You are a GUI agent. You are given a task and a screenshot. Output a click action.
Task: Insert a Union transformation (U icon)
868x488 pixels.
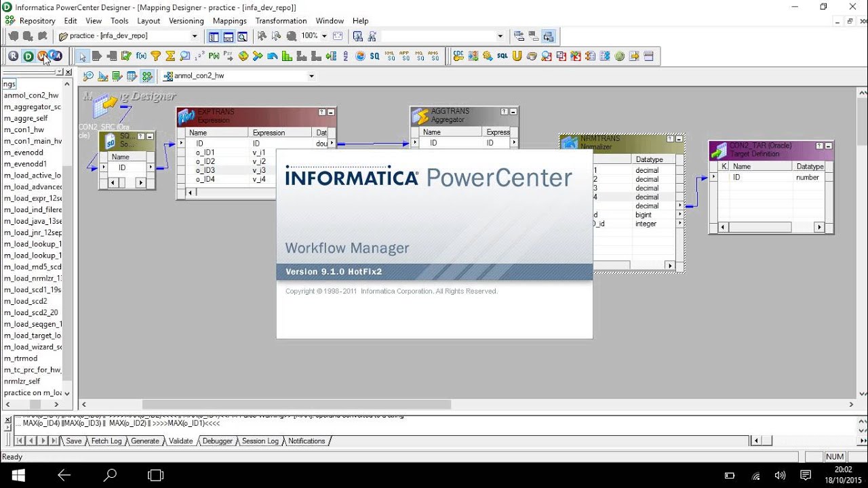(x=517, y=56)
